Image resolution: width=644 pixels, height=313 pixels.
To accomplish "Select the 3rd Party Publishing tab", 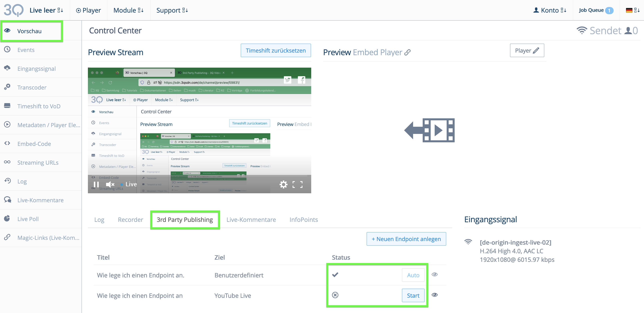I will click(185, 219).
